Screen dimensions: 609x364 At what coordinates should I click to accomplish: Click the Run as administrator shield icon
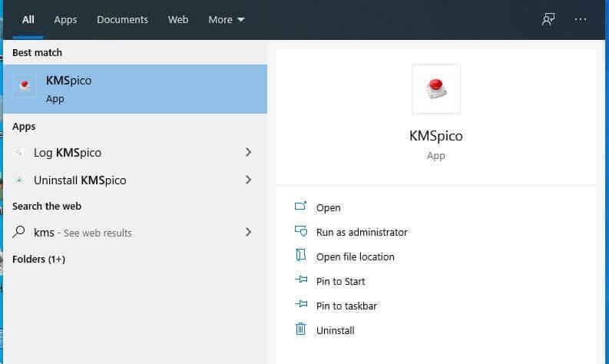[301, 231]
